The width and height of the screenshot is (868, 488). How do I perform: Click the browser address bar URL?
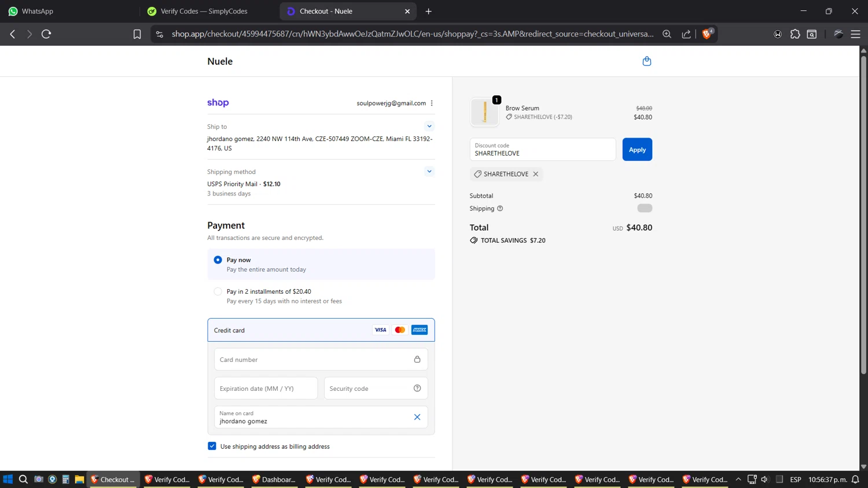[412, 34]
